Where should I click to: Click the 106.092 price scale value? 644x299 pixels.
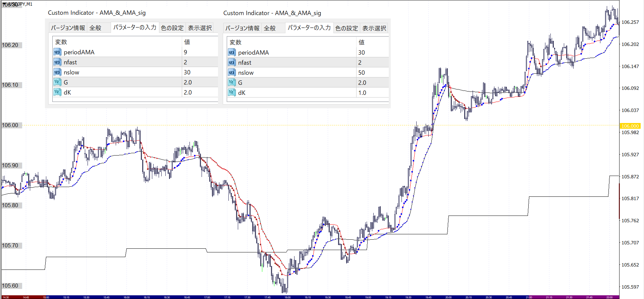coord(630,88)
